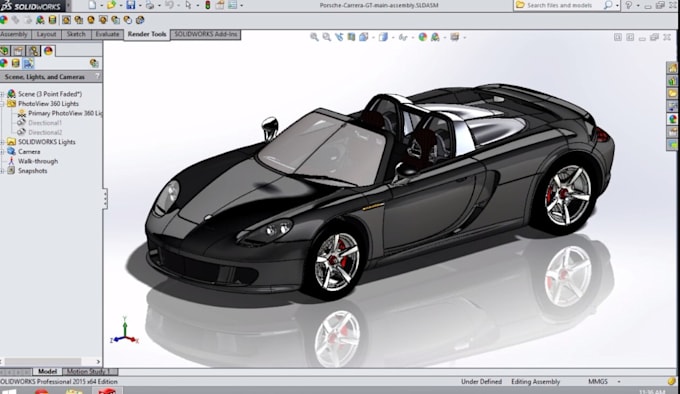Expand the Camera node
This screenshot has width=680, height=394.
(x=2, y=152)
